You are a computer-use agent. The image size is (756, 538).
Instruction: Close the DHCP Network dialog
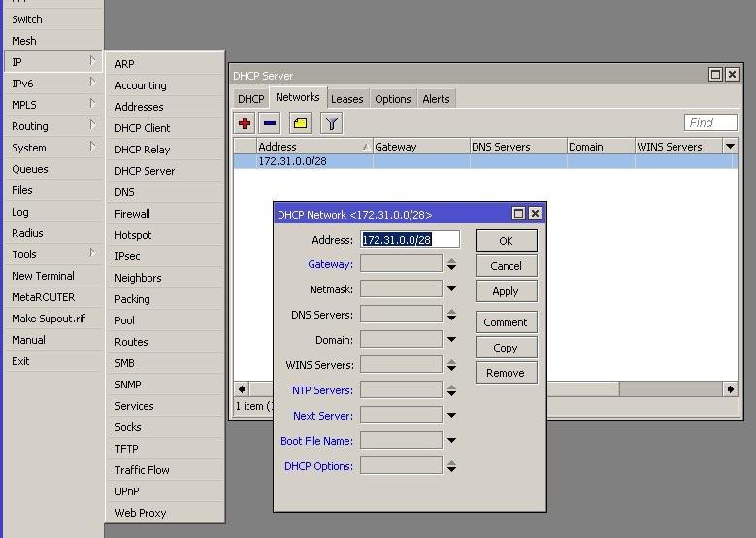click(535, 214)
